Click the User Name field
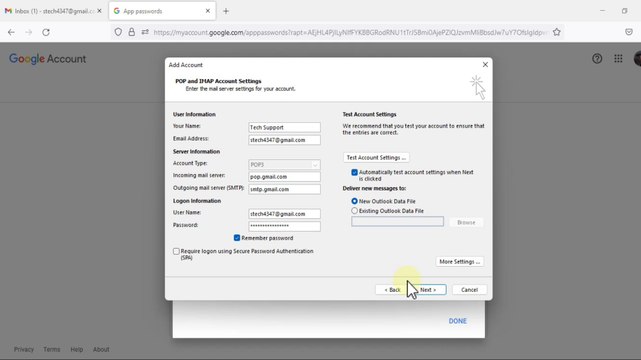The image size is (641, 360). pos(284,214)
